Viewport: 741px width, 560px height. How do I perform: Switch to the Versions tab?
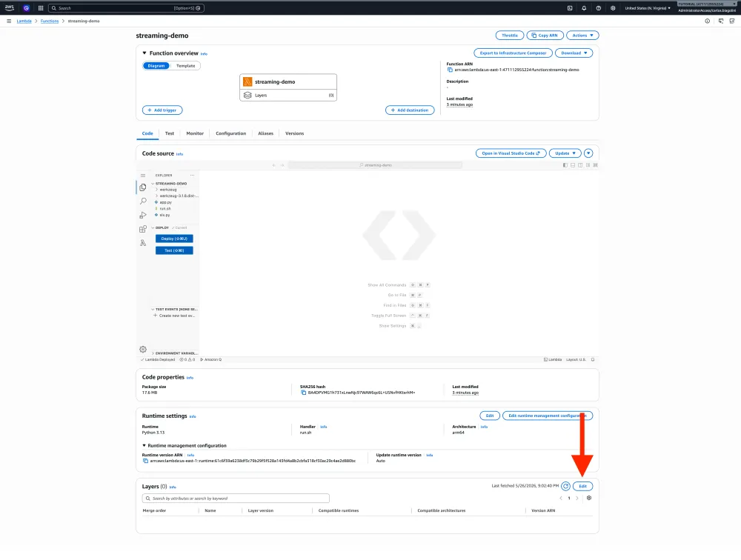(294, 133)
